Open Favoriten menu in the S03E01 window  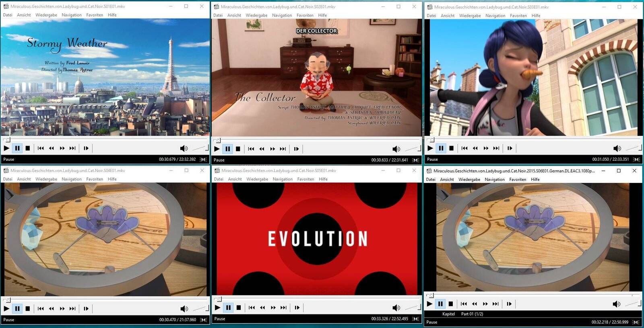518,16
